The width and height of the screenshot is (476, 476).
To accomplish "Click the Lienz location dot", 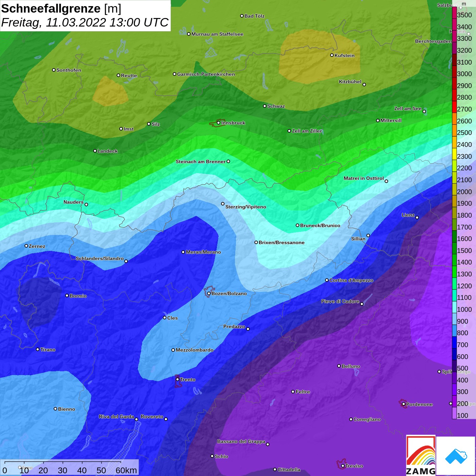I will (417, 218).
